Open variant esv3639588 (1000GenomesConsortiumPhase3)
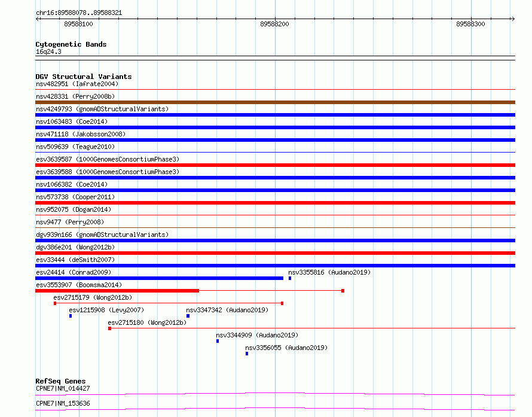Image resolution: width=532 pixels, height=417 pixels. pos(108,172)
